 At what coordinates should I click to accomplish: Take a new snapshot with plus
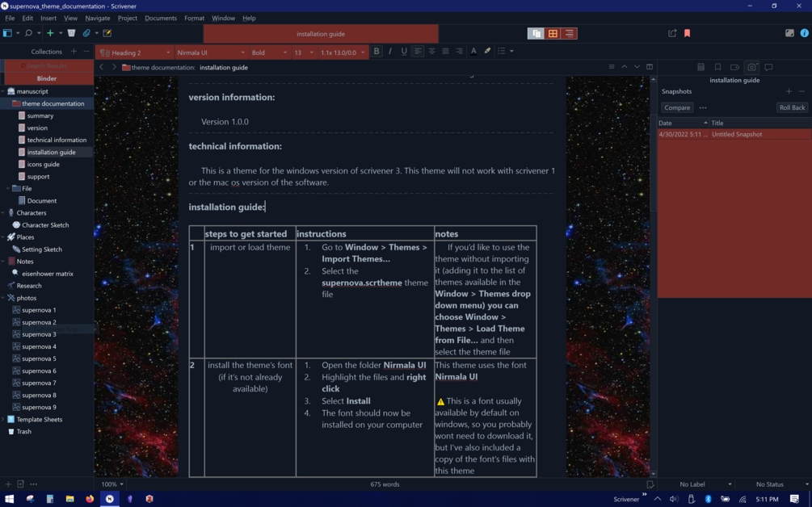pyautogui.click(x=789, y=91)
